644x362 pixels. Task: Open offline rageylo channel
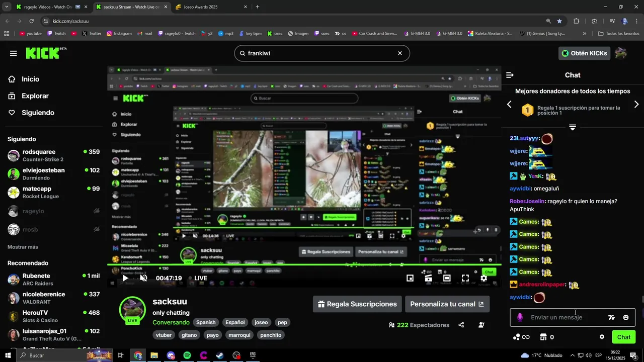coord(53,211)
